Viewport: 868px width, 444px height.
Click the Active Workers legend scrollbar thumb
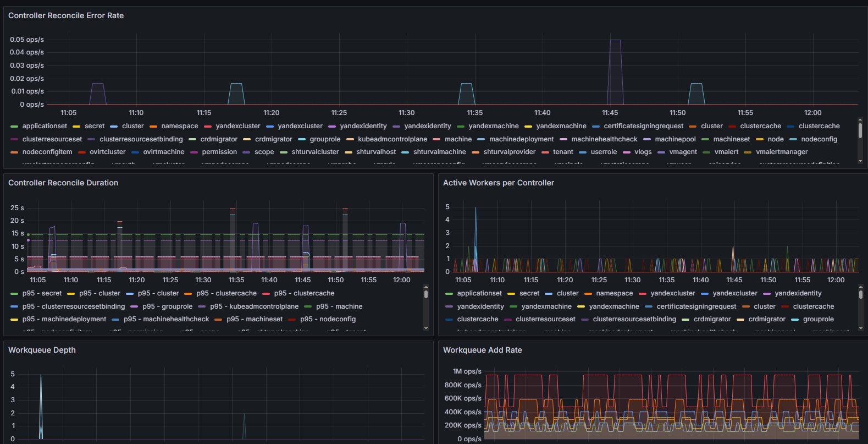coord(860,294)
